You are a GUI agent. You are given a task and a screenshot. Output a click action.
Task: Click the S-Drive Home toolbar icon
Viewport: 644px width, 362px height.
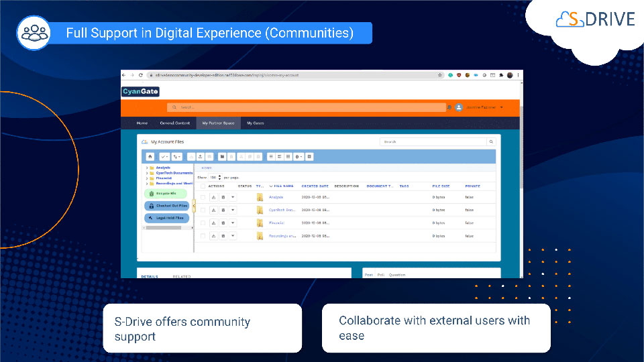click(x=150, y=156)
